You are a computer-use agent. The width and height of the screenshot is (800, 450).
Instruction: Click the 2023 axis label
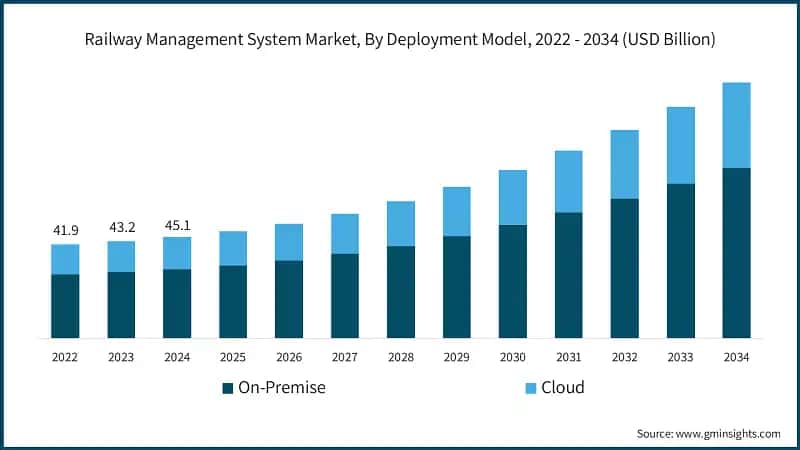tap(121, 357)
